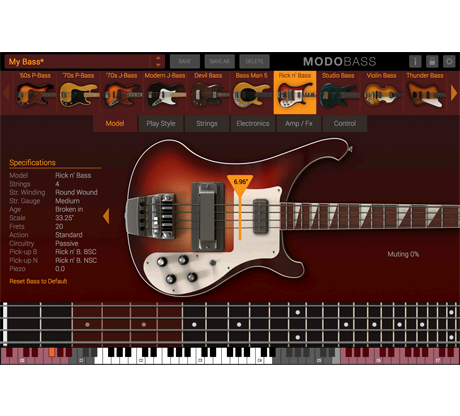Step to previous preset with up arrow

pos(158,58)
